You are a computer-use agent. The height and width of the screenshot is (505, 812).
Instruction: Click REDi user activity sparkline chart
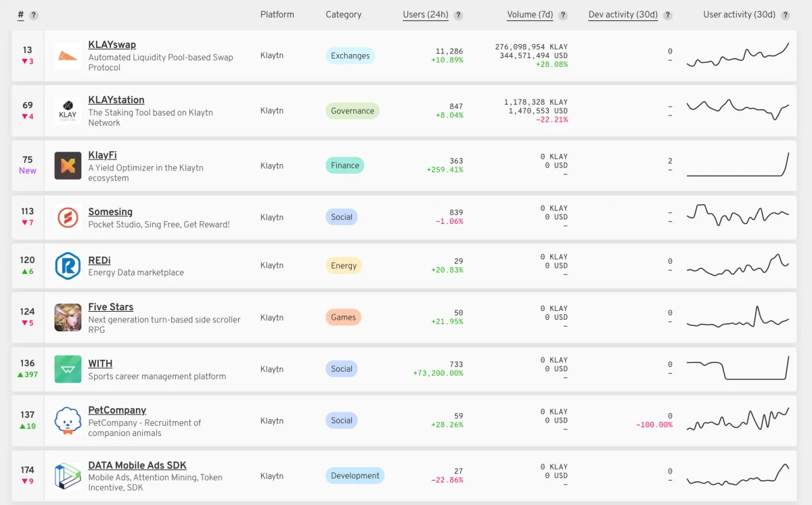[x=738, y=265]
